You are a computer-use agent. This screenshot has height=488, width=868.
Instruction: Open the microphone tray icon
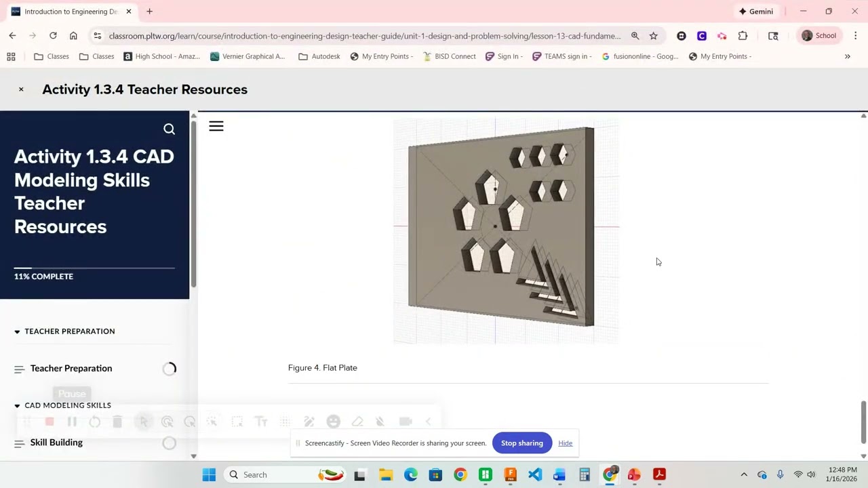(780, 474)
